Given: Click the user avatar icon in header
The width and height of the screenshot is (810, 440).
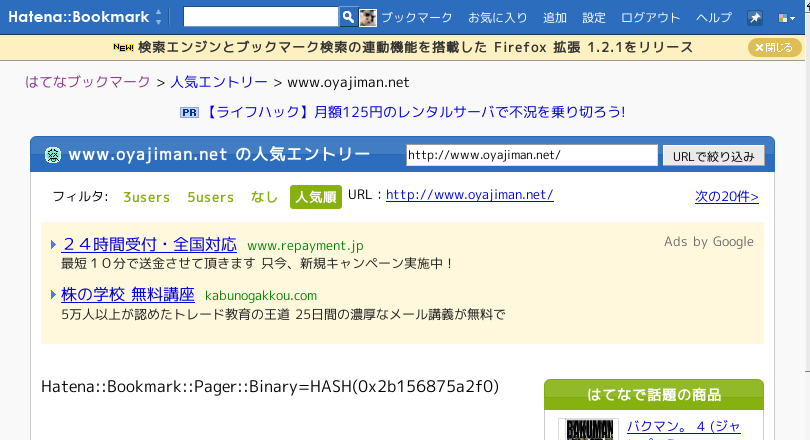Looking at the screenshot, I should pos(368,17).
